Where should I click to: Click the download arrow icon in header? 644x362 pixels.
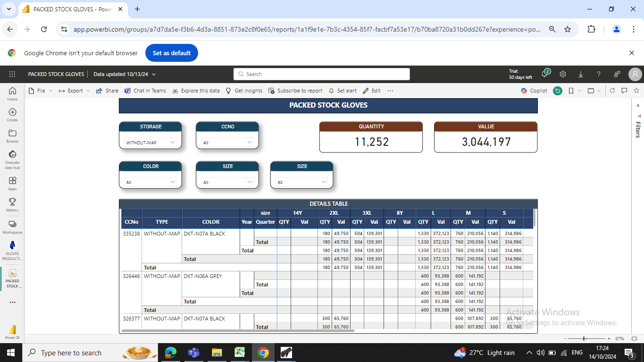click(x=581, y=74)
